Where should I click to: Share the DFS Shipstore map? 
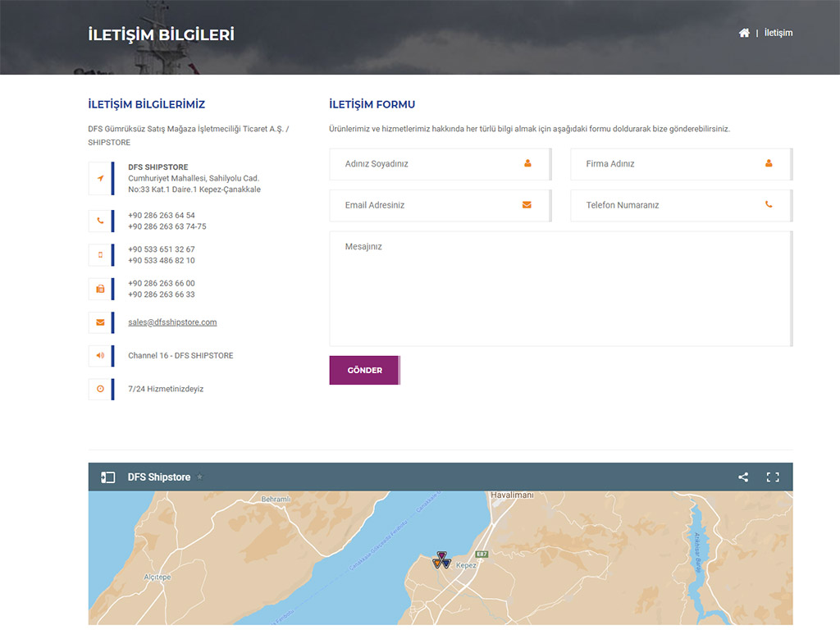[x=743, y=477]
